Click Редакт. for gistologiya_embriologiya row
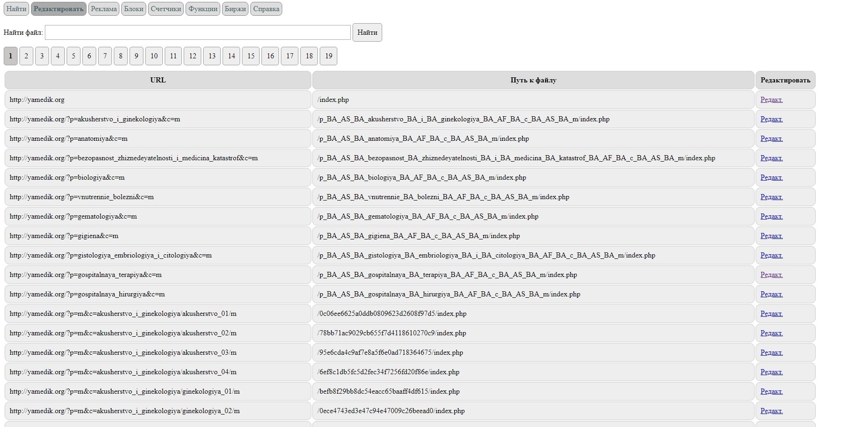This screenshot has height=427, width=868. [771, 255]
